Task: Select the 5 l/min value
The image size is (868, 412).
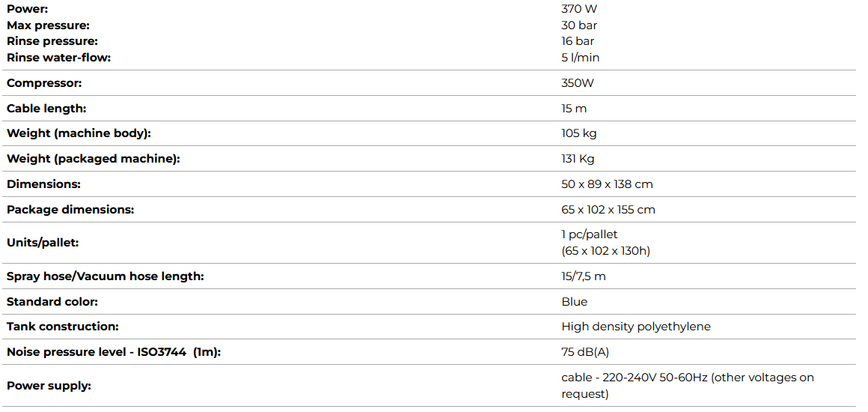Action: 580,58
